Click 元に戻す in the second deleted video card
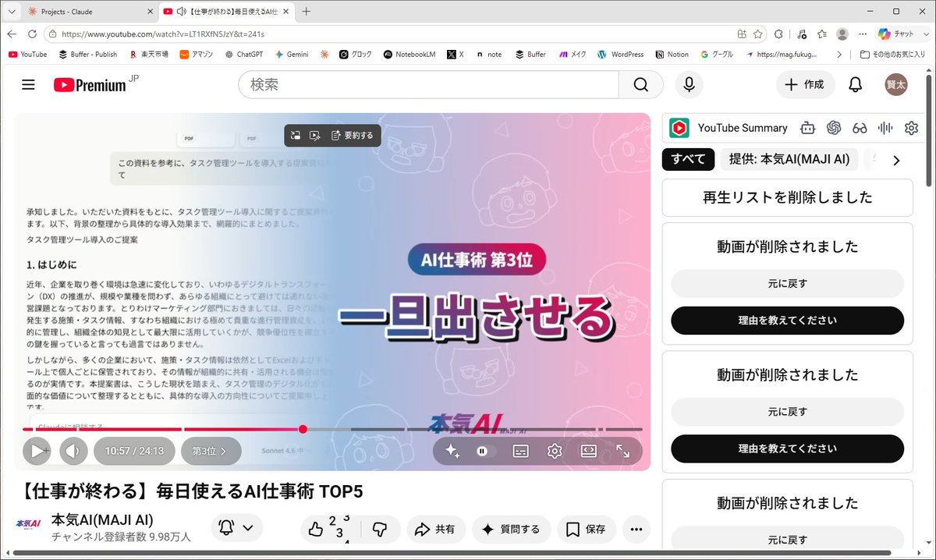 click(x=787, y=412)
